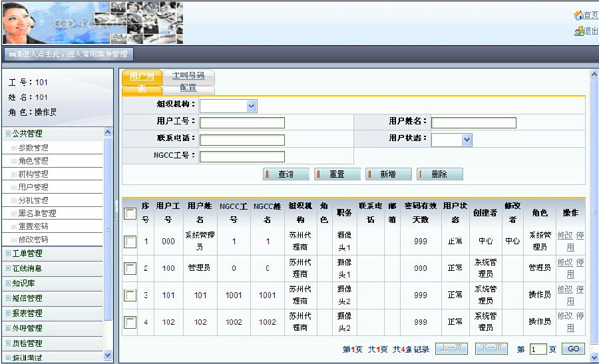Click 修改 link for user 101 row
This screenshot has width=599, height=364.
pyautogui.click(x=564, y=289)
